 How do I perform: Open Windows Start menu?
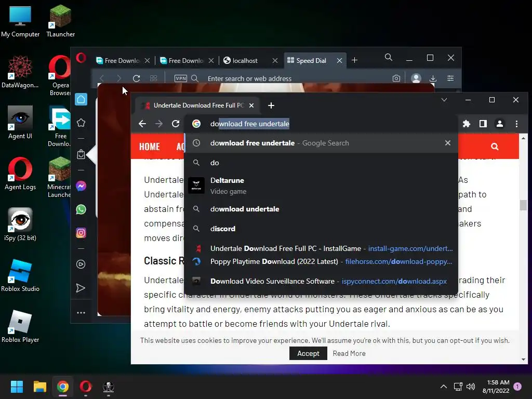coord(17,387)
